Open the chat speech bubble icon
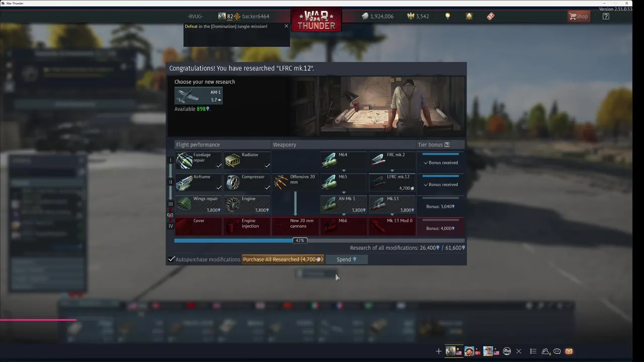 pyautogui.click(x=557, y=351)
